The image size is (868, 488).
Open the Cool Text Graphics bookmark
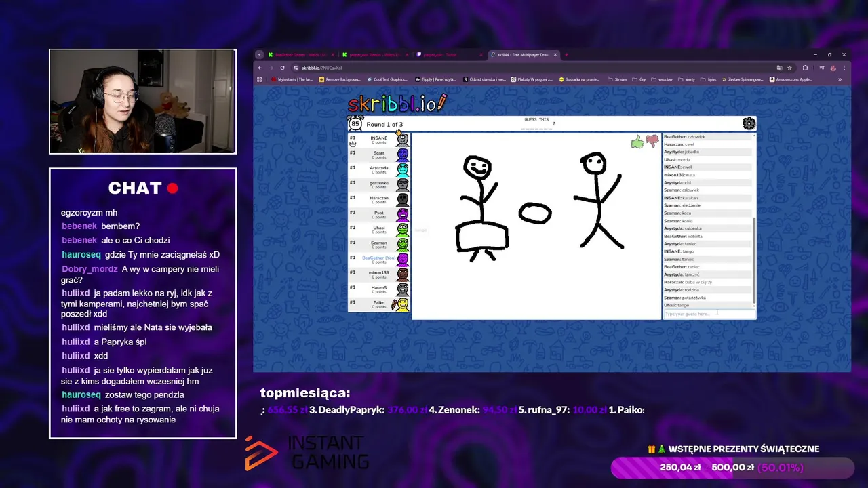(x=387, y=79)
